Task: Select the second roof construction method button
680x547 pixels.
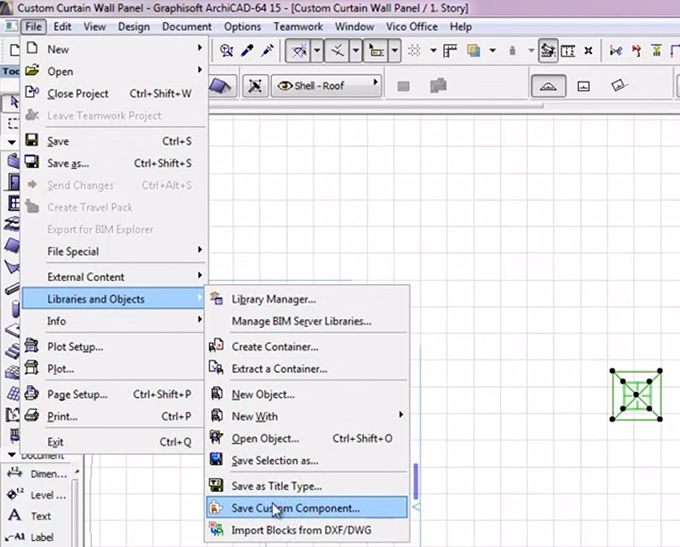Action: (x=583, y=86)
